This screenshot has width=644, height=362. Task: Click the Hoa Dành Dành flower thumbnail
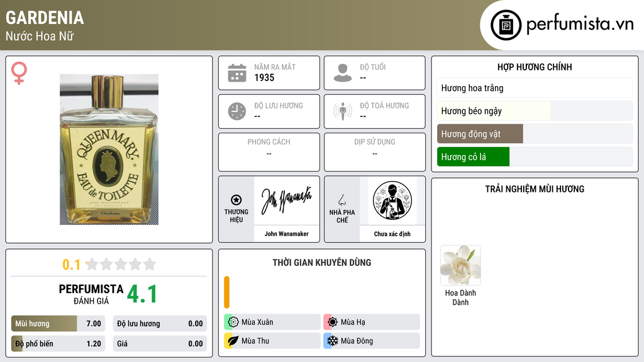click(x=460, y=265)
